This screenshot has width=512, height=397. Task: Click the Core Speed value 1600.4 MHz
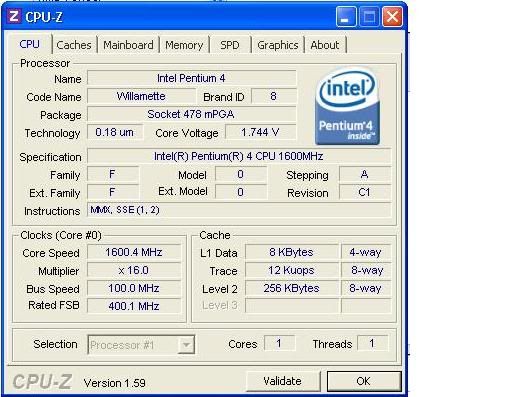[134, 252]
